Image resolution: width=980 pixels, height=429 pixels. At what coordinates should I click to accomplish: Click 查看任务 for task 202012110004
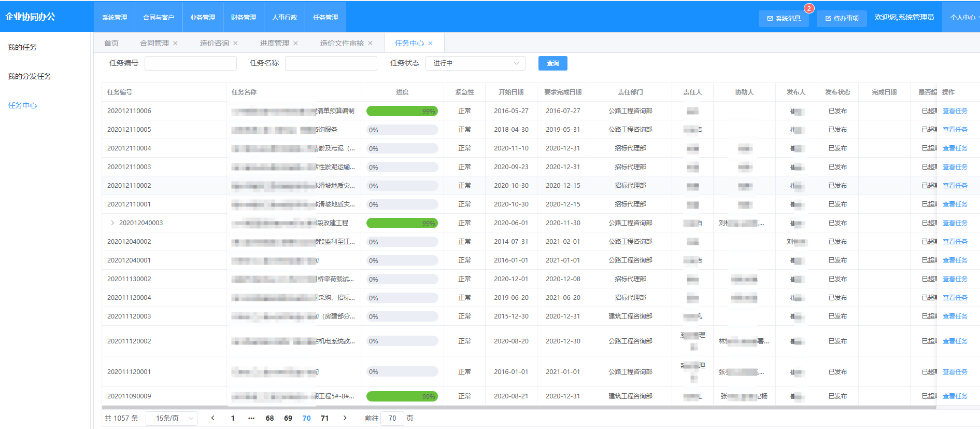[x=955, y=148]
